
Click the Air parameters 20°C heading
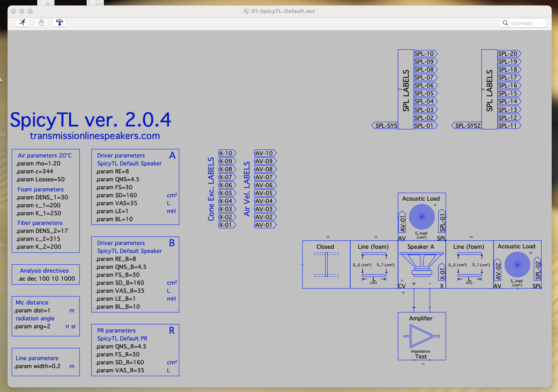(44, 155)
